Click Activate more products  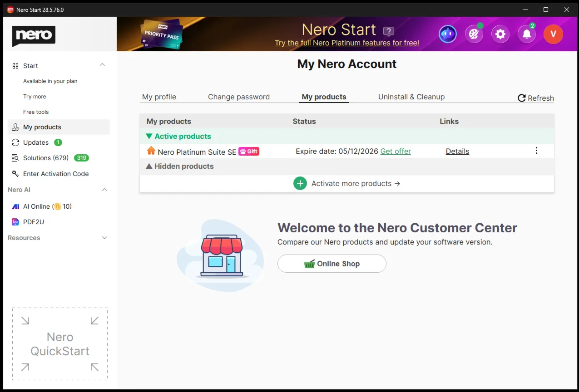356,183
